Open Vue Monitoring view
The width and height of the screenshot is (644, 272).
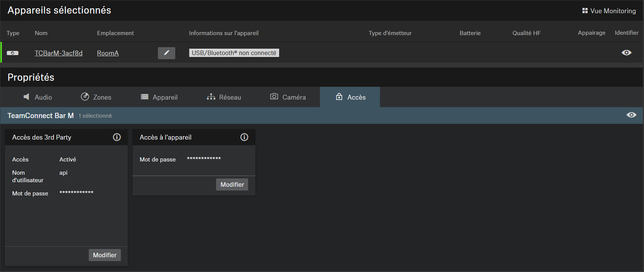pyautogui.click(x=609, y=11)
